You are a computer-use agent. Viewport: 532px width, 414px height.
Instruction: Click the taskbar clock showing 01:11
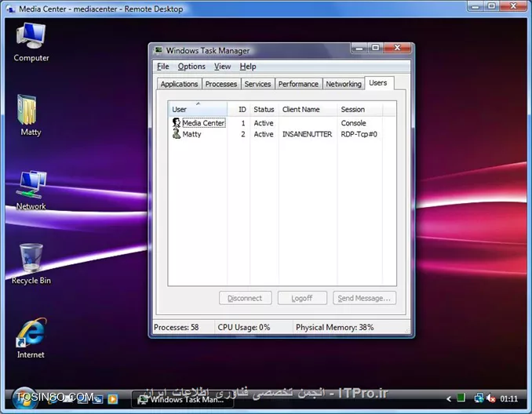(x=508, y=399)
